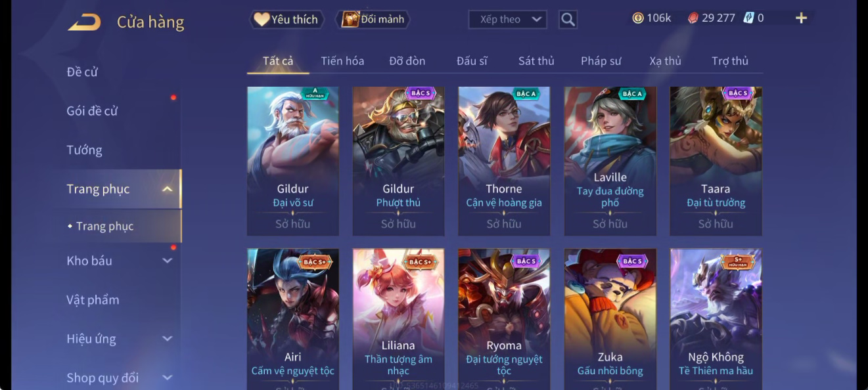
Task: Open Yêu thích heart favorites
Action: point(286,20)
